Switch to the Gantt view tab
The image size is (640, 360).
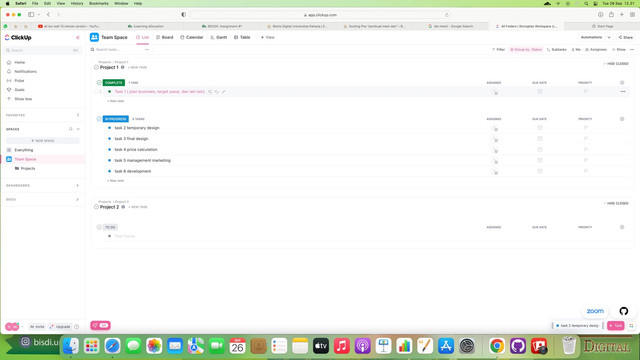[x=219, y=37]
